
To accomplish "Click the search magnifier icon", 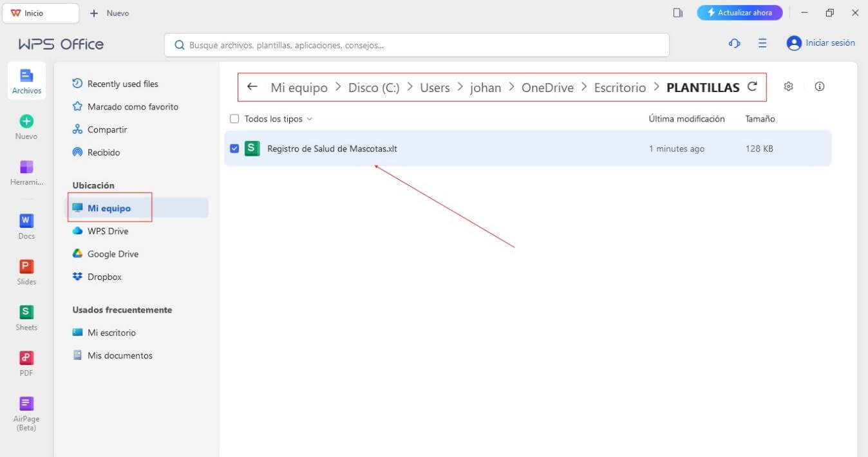I will click(179, 45).
